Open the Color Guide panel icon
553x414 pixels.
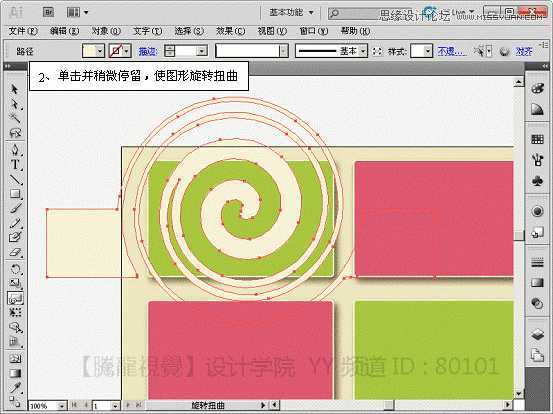537,110
